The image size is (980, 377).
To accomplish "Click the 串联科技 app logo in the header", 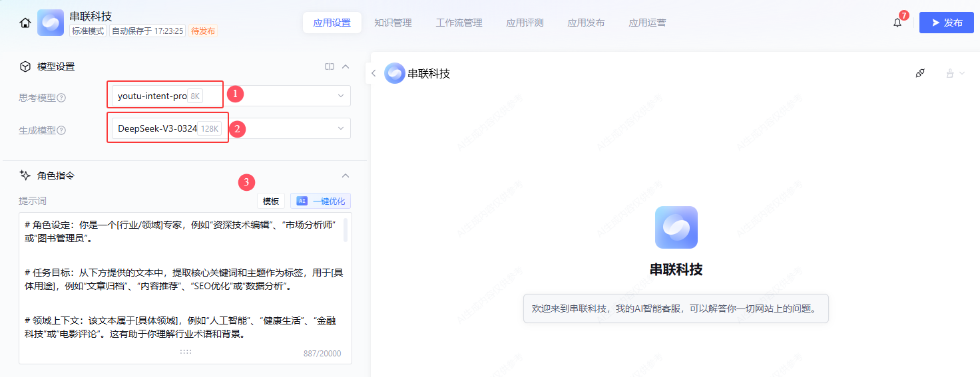I will coord(51,23).
